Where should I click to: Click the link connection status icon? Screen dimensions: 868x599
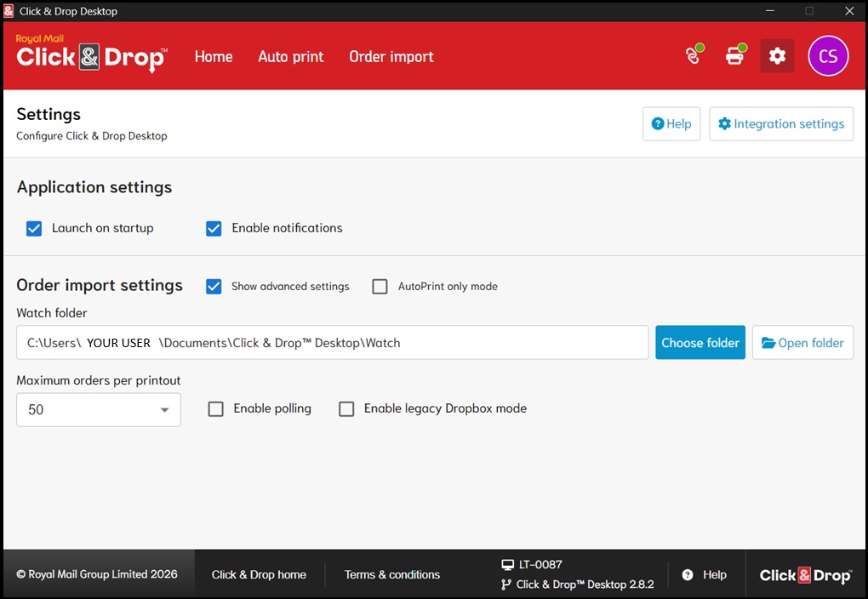tap(694, 56)
